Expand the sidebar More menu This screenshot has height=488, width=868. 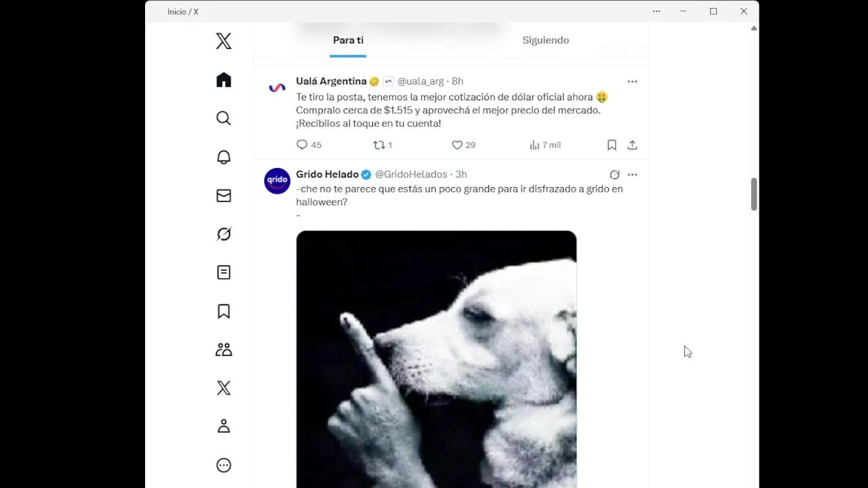pyautogui.click(x=224, y=465)
